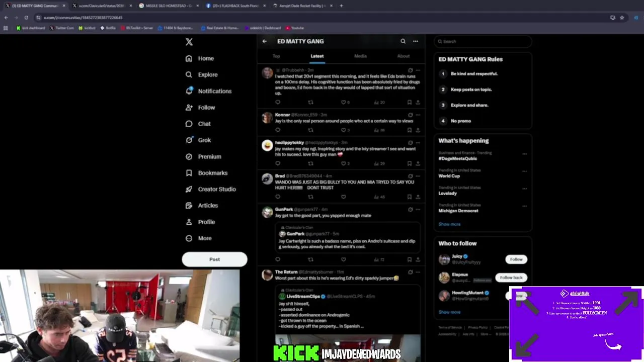The image size is (644, 362).
Task: Switch to the About tab
Action: (x=404, y=56)
